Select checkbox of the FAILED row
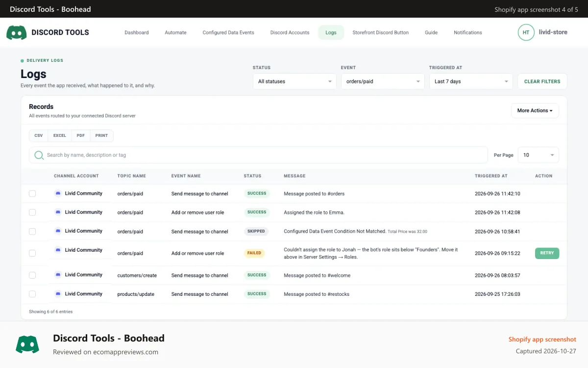588x368 pixels. (x=32, y=253)
